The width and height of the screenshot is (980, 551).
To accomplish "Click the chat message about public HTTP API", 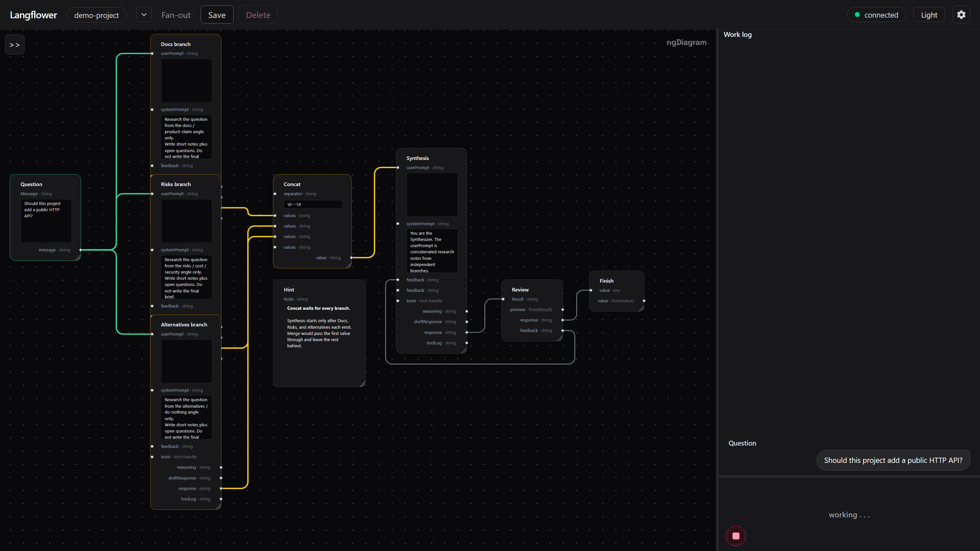I will pyautogui.click(x=893, y=460).
